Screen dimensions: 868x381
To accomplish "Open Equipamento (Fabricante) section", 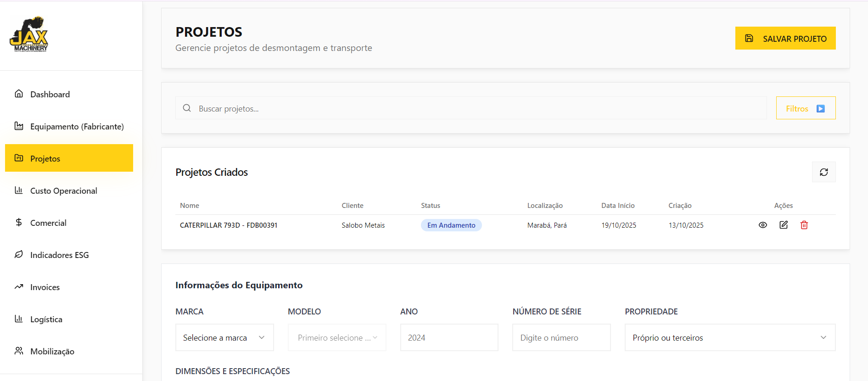I will pyautogui.click(x=69, y=126).
